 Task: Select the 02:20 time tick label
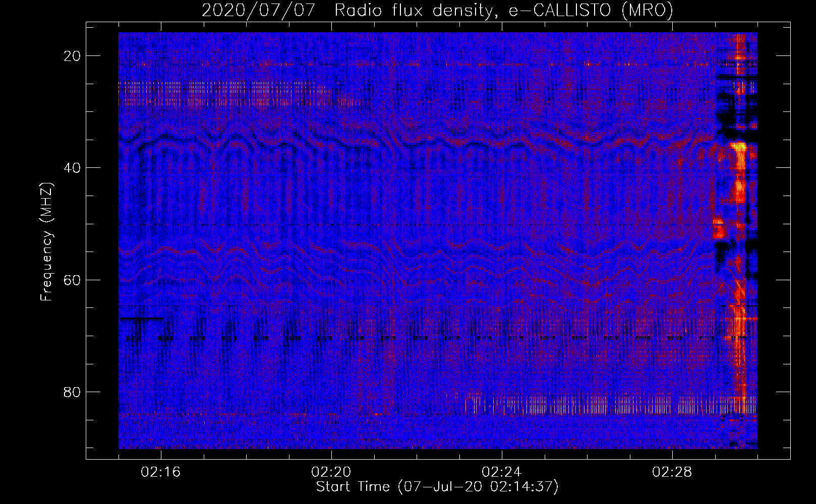tap(331, 472)
